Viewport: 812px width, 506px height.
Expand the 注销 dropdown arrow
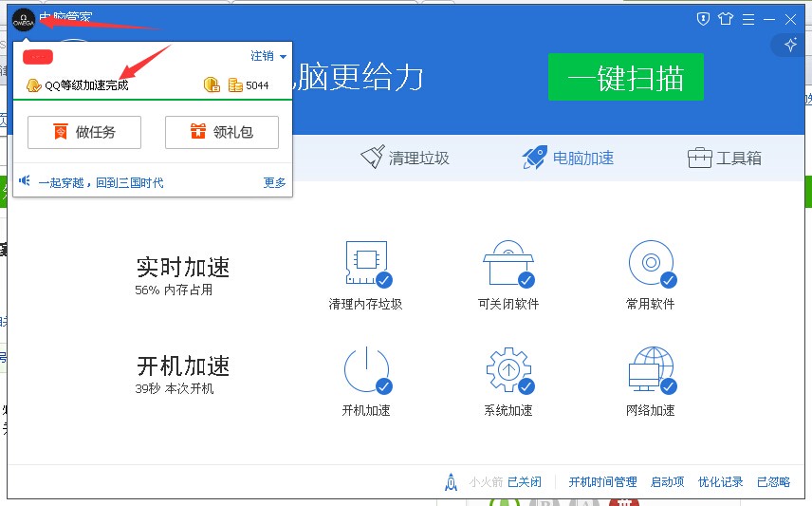pyautogui.click(x=283, y=57)
